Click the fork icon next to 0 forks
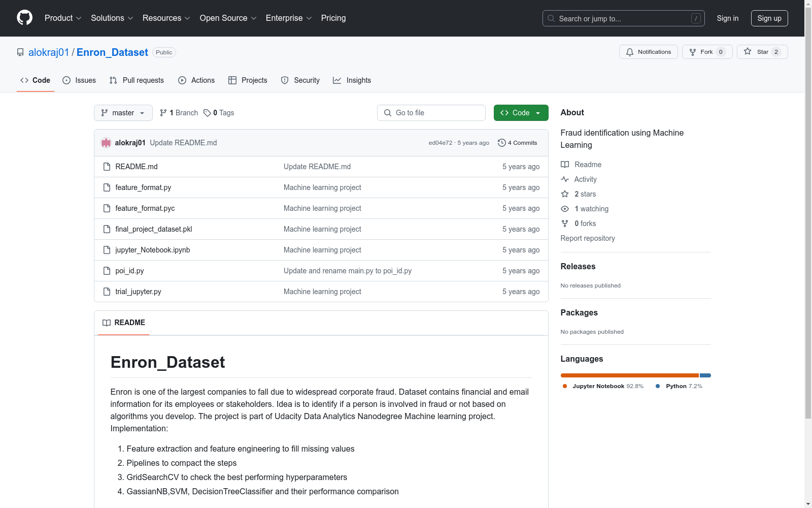The image size is (812, 508). 565,224
